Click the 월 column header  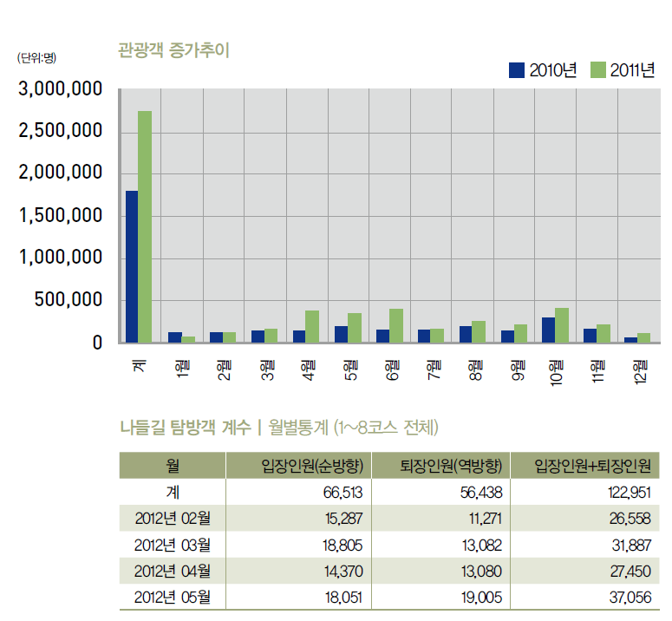pyautogui.click(x=172, y=466)
